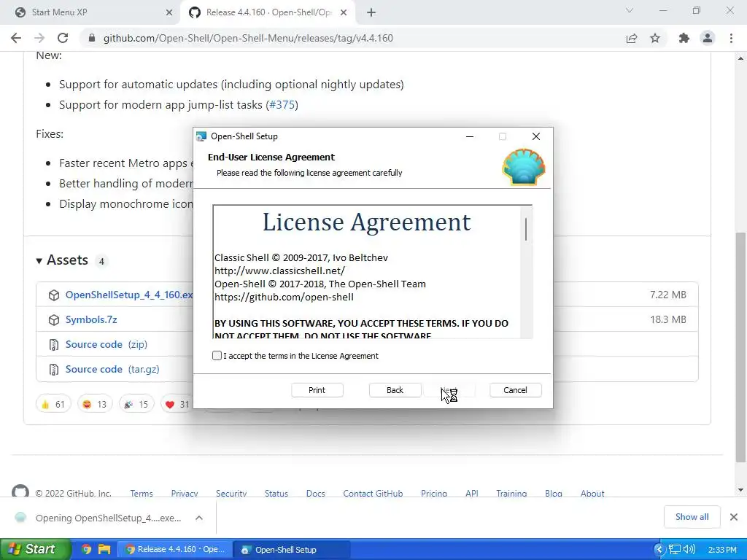The width and height of the screenshot is (747, 560).
Task: Open GitHub Security footer link
Action: click(x=231, y=494)
